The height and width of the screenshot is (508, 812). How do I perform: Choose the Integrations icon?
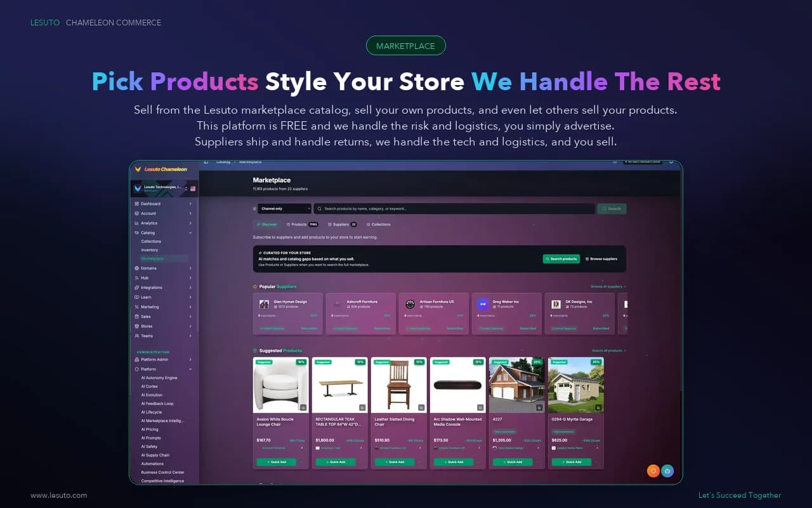(x=136, y=288)
